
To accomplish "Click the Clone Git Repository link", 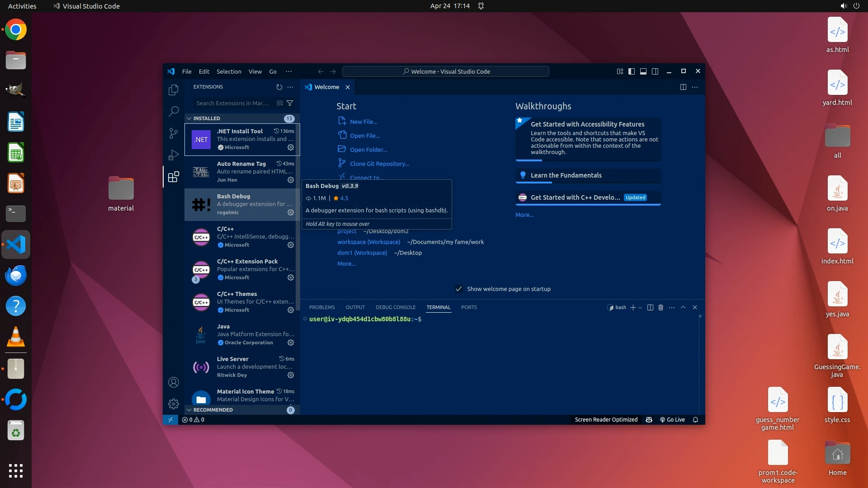I will (379, 164).
